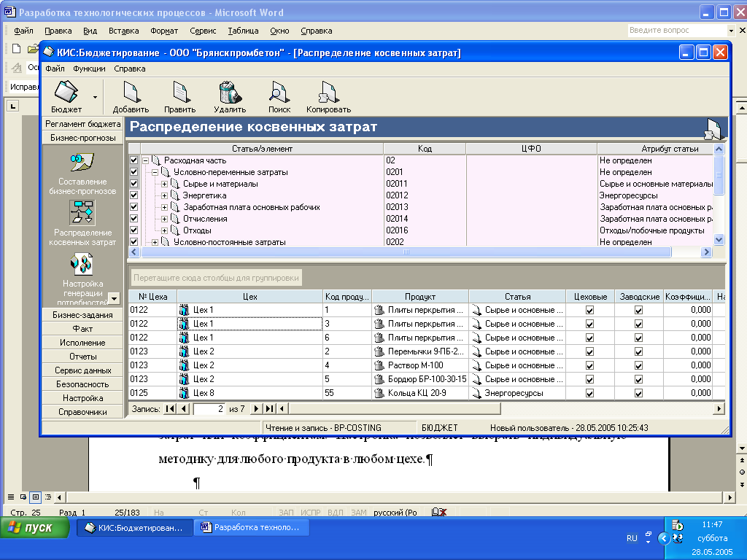The image size is (747, 560).
Task: Uncheck the Расходная часть row checkbox
Action: click(x=133, y=160)
